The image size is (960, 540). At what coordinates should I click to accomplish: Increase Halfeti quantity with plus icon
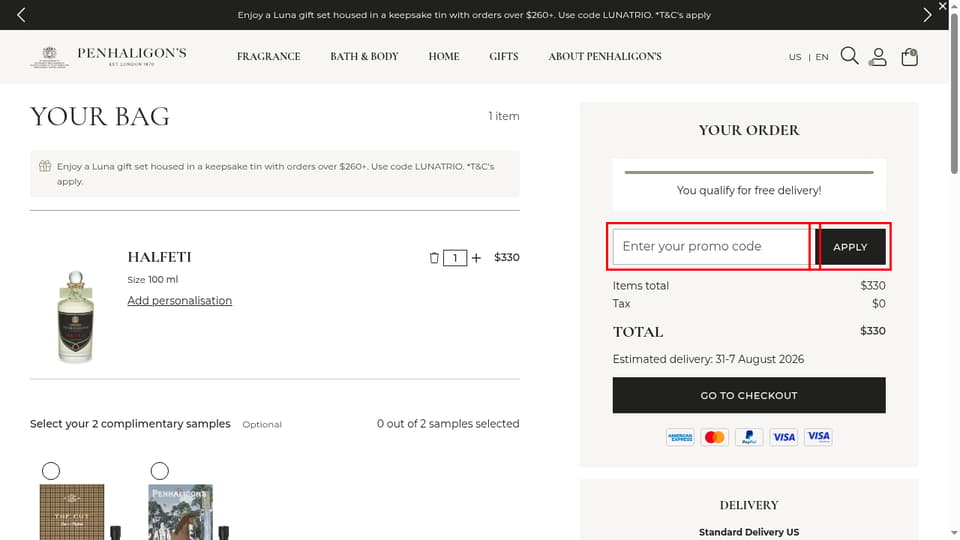pyautogui.click(x=476, y=258)
